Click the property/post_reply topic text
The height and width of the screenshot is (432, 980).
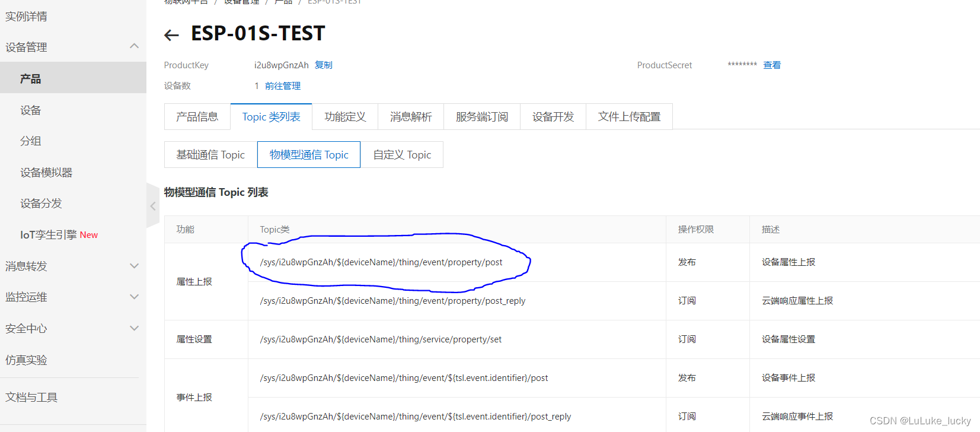392,301
